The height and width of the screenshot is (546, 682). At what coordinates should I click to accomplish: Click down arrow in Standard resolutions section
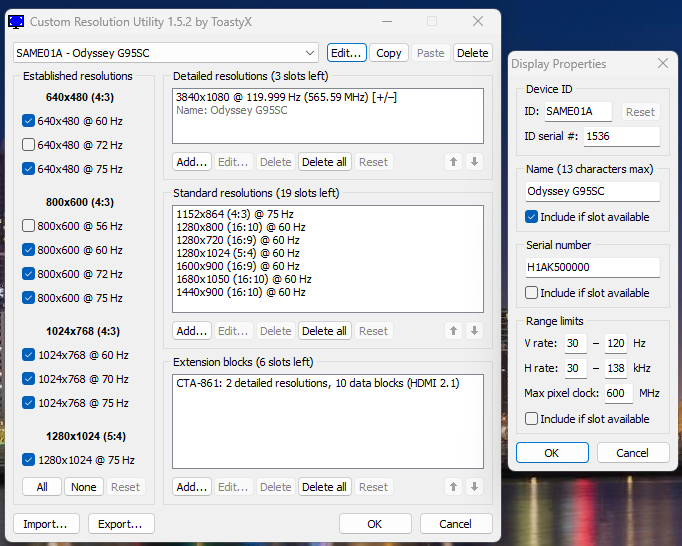[x=475, y=331]
